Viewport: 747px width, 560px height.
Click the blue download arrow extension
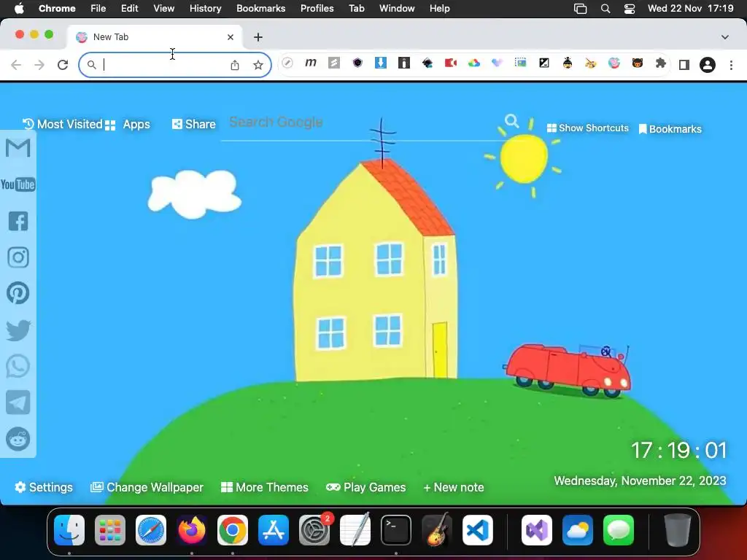pos(381,63)
